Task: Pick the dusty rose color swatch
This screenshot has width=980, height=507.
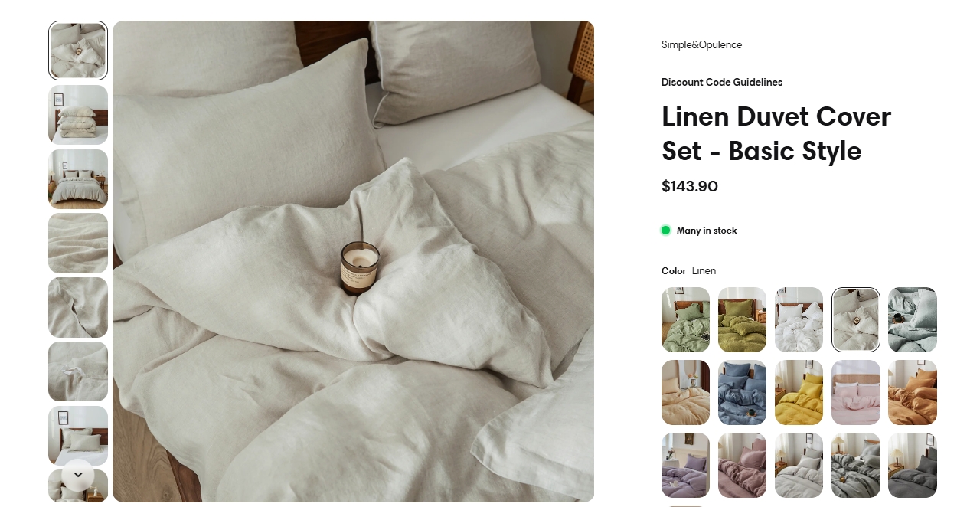Action: click(743, 465)
